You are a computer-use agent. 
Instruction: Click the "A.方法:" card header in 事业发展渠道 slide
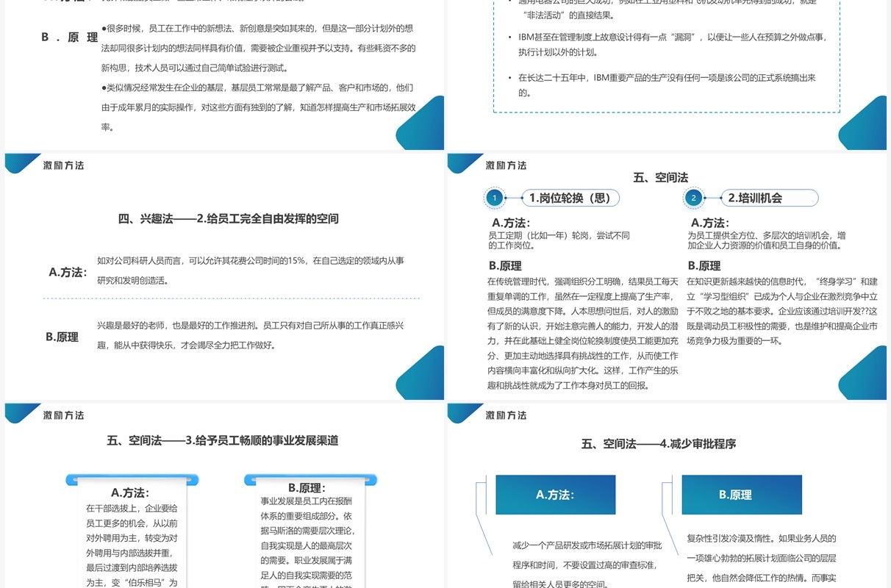point(130,492)
